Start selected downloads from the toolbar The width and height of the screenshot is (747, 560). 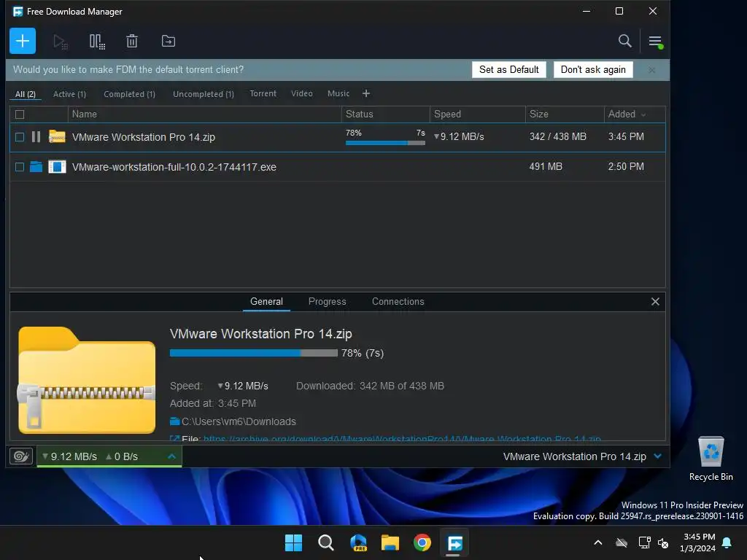pyautogui.click(x=60, y=42)
